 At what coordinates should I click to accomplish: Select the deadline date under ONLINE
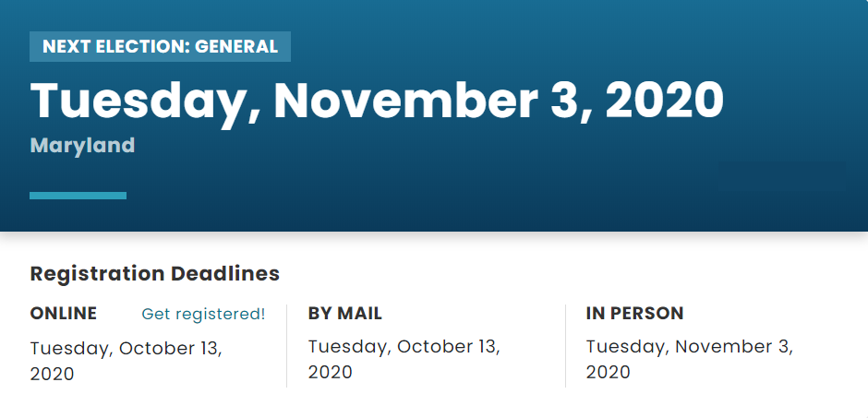127,361
